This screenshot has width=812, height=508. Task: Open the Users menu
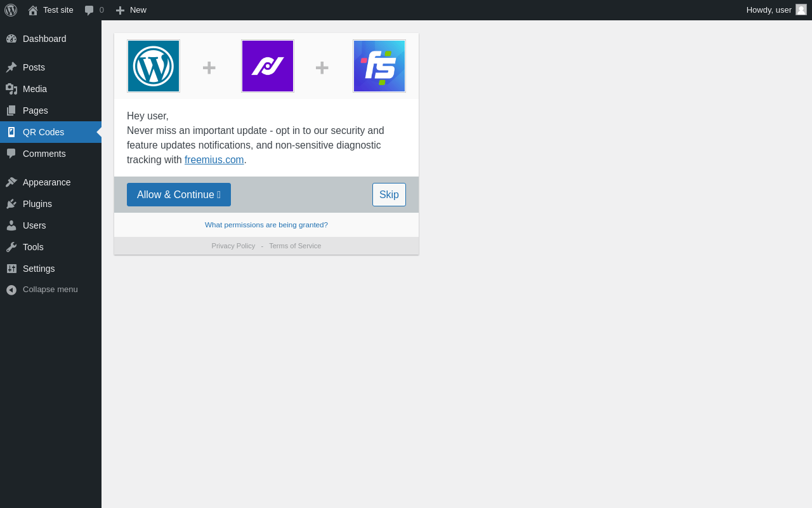(x=51, y=225)
